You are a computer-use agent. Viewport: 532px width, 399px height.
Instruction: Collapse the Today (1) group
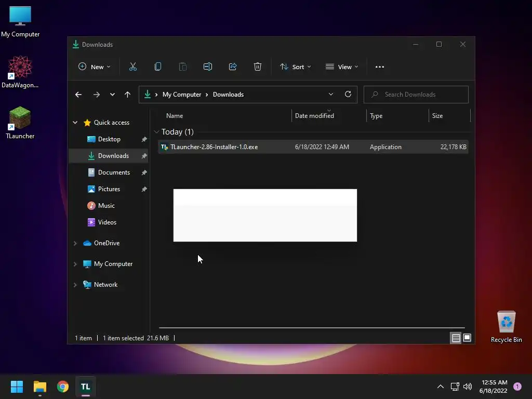[x=156, y=131]
